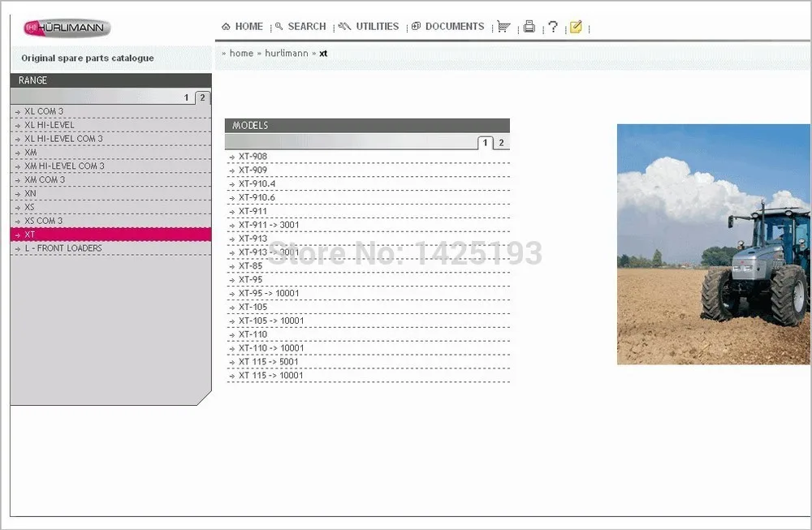Screen dimensions: 812x530
Task: Open model XT-909
Action: (x=368, y=170)
